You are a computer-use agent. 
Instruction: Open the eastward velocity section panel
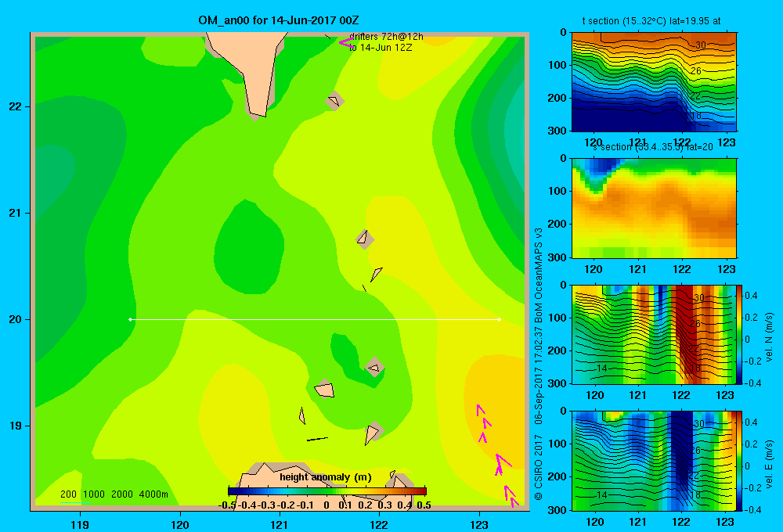pyautogui.click(x=654, y=460)
